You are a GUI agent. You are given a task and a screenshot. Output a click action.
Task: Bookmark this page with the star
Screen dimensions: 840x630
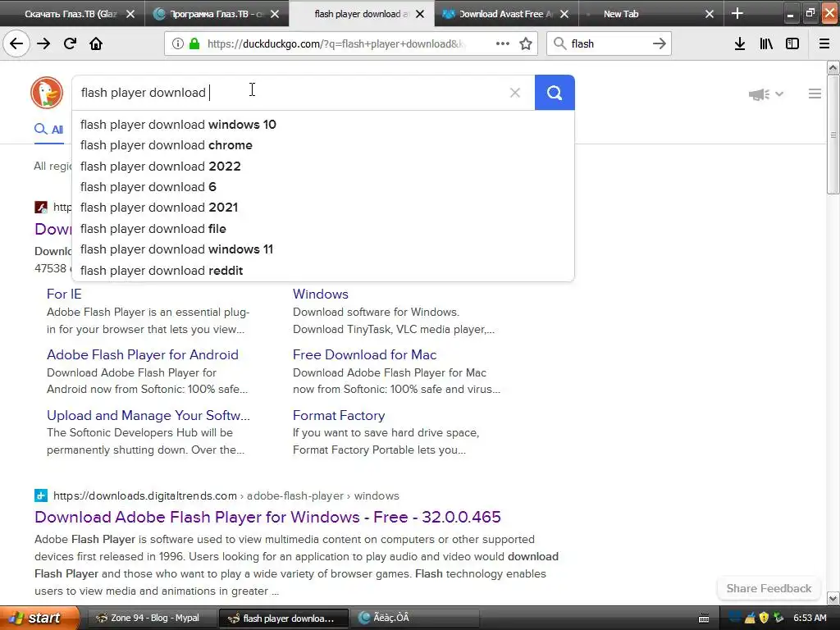pyautogui.click(x=526, y=43)
